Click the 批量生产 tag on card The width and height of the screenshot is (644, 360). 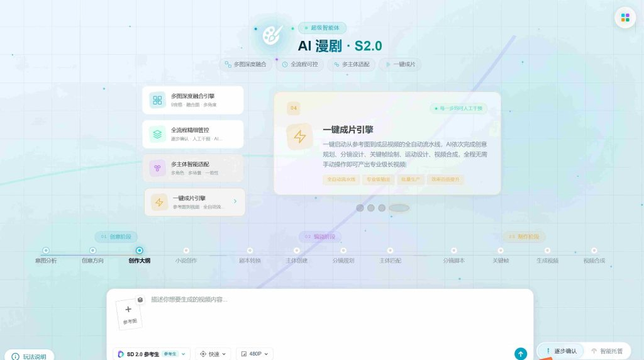coord(411,179)
